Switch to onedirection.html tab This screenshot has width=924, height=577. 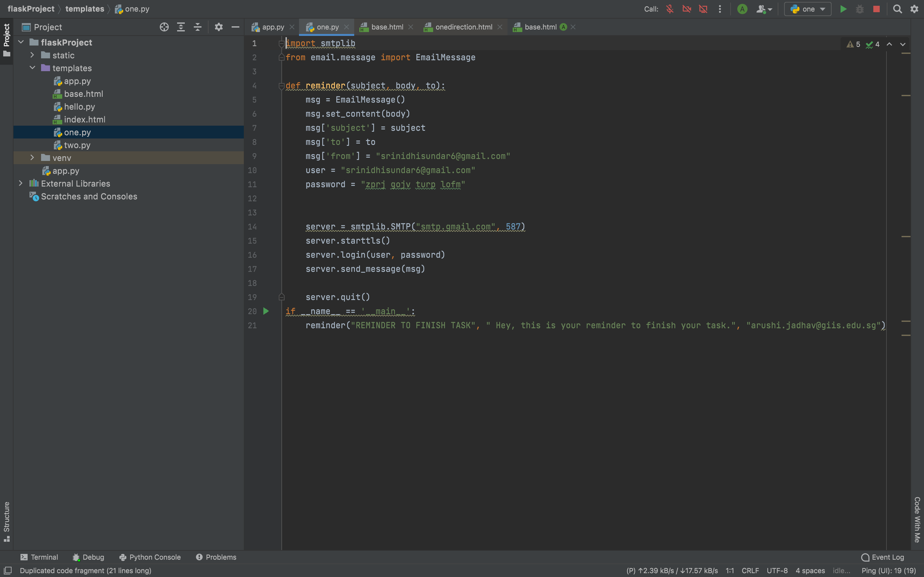(464, 27)
